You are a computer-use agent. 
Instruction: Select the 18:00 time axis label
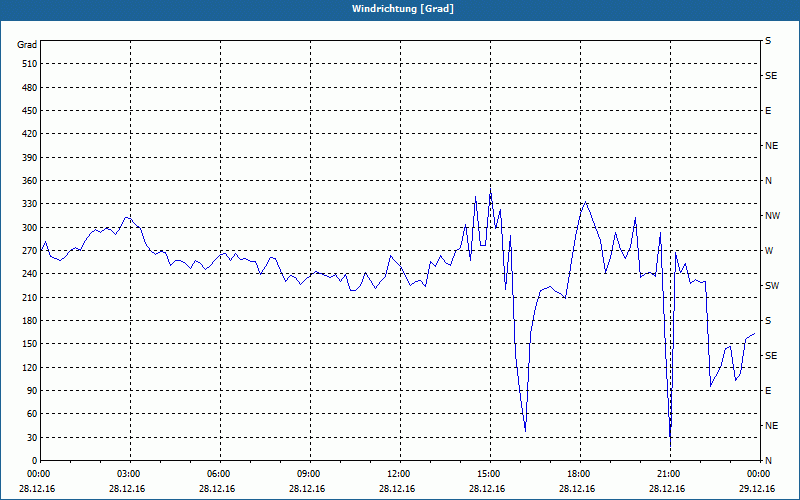[x=577, y=474]
